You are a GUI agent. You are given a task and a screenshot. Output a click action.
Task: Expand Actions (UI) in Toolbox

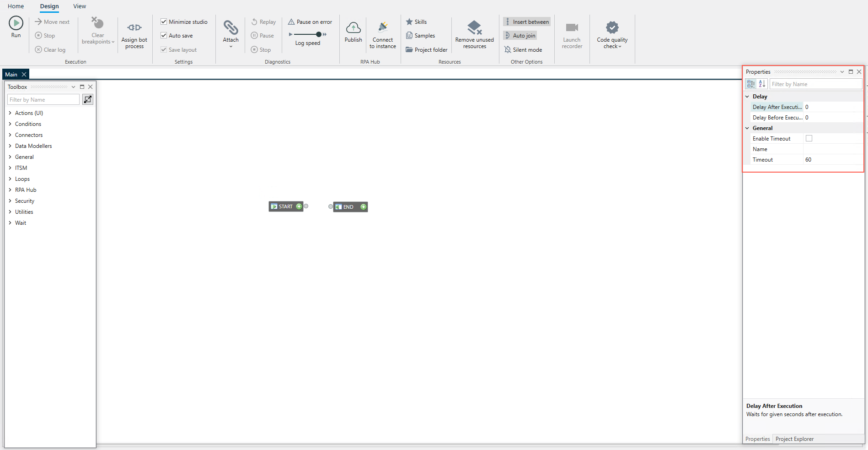10,113
